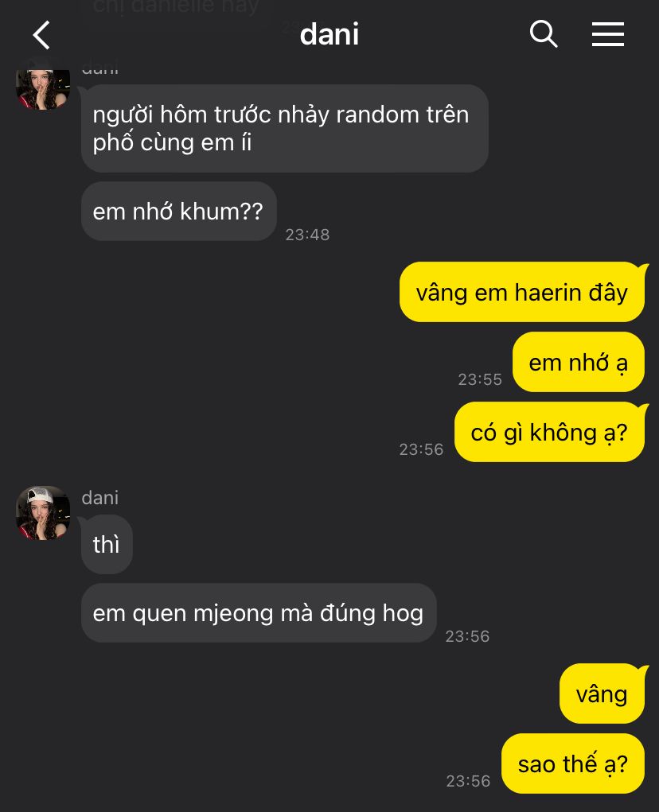Tap the 23:56 timestamp next to 'sao thế ạ?'
659x812 pixels.
pos(468,781)
